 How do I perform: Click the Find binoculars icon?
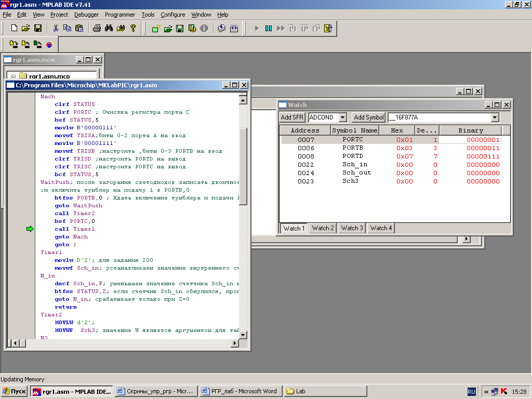click(x=109, y=28)
